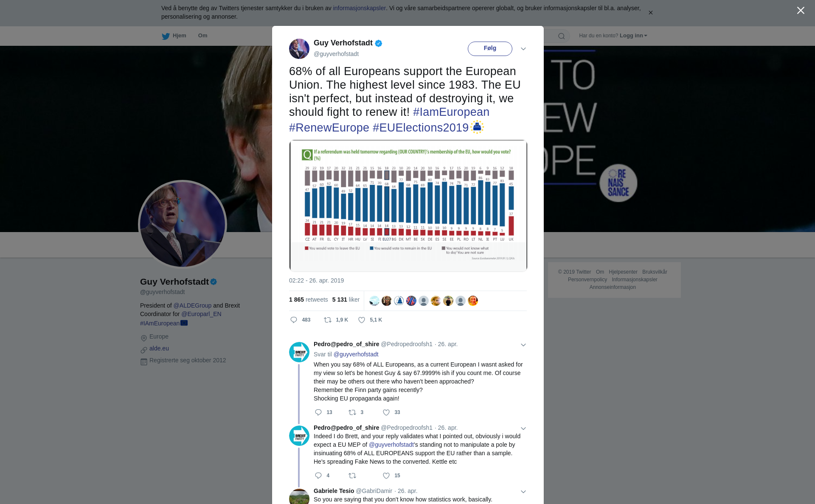The height and width of the screenshot is (504, 815).
Task: Close the tweet overlay with top-right X
Action: point(801,11)
